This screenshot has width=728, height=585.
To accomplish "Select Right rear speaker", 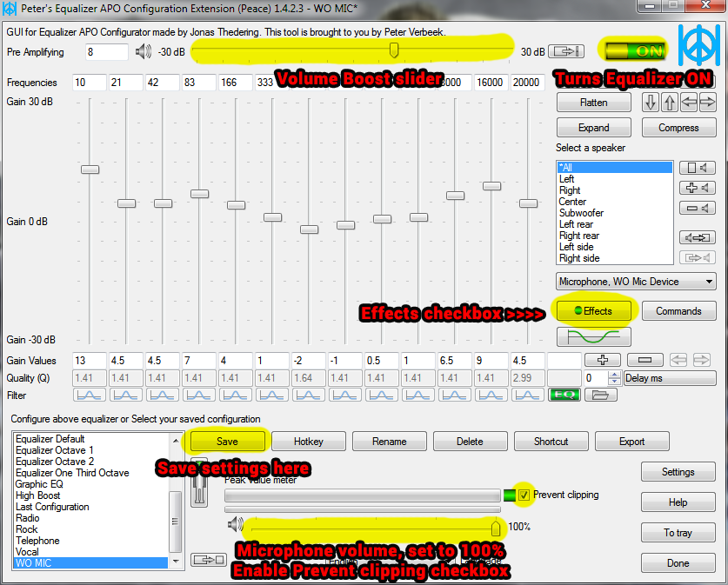I will tap(579, 236).
